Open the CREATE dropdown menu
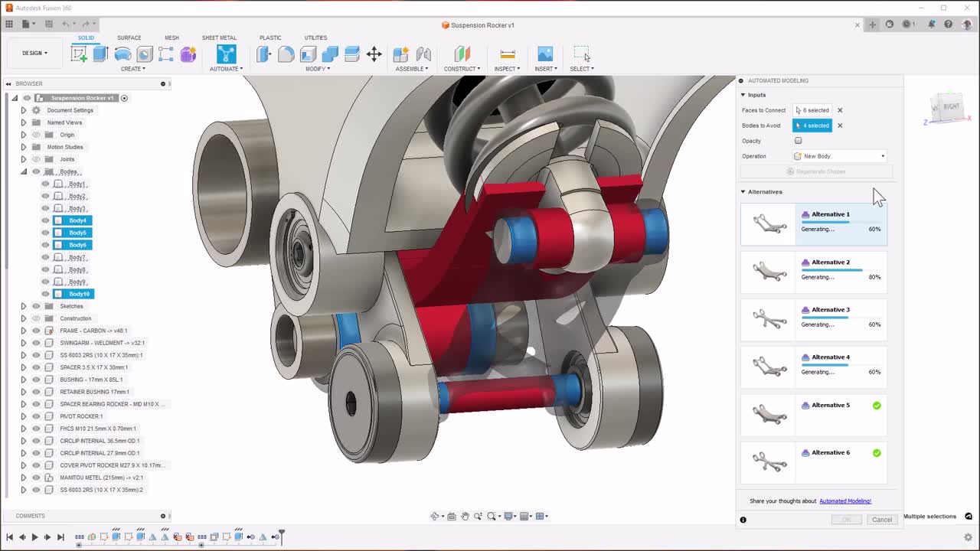The height and width of the screenshot is (551, 980). click(x=132, y=69)
